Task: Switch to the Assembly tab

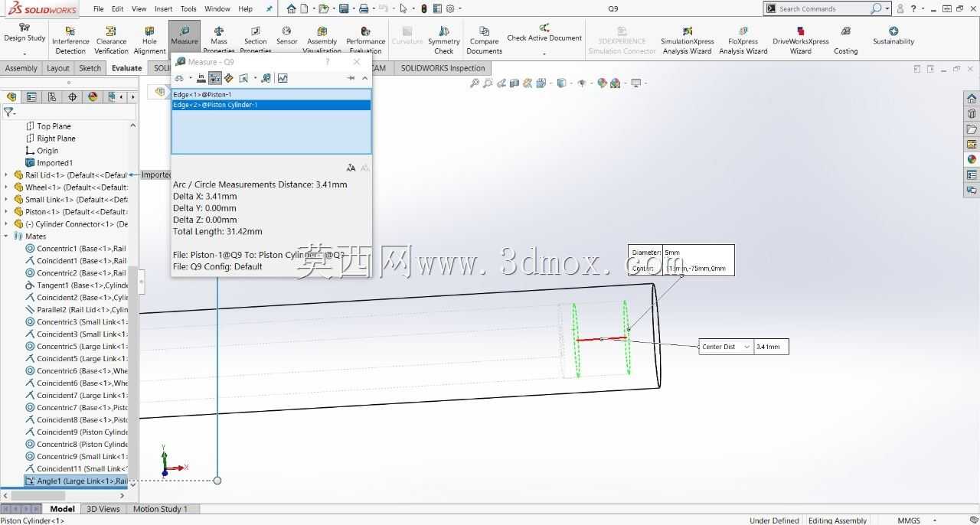Action: pos(21,68)
